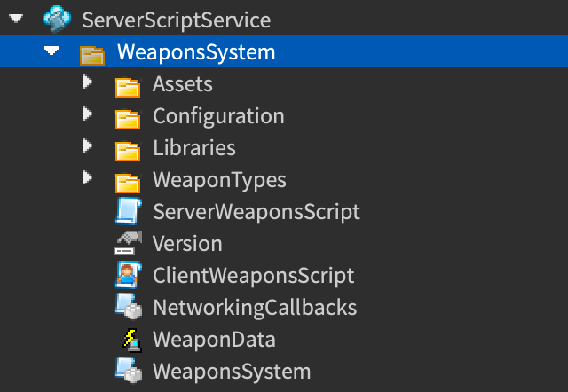The width and height of the screenshot is (568, 392).
Task: Click the WeaponsSystem folder icon in highlighted row
Action: point(92,55)
